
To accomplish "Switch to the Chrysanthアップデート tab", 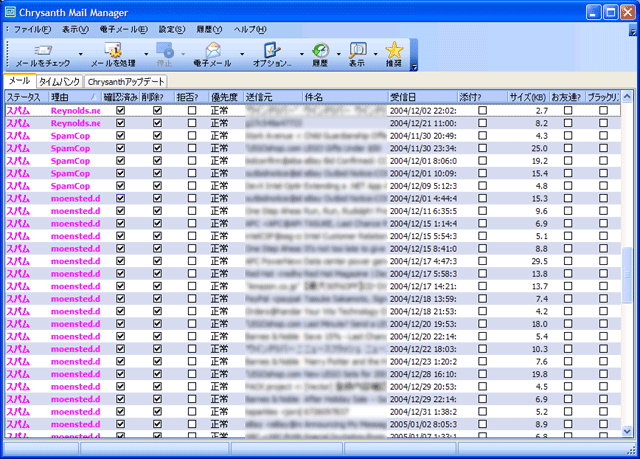I will tap(126, 82).
